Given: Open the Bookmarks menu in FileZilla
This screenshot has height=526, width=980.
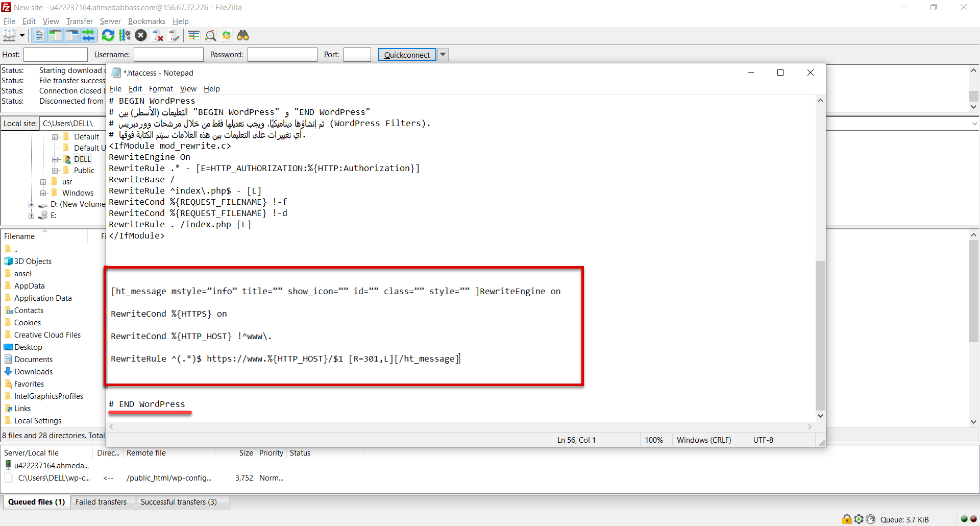Looking at the screenshot, I should pos(146,21).
